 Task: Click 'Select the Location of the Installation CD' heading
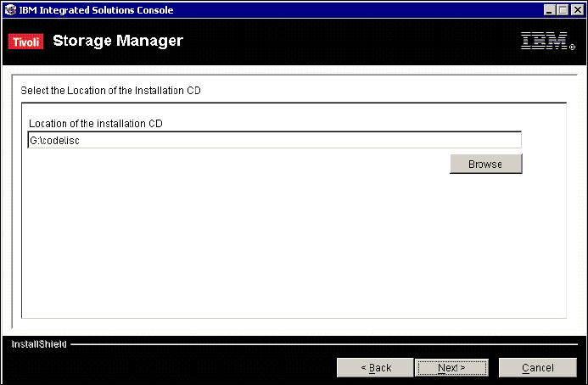[110, 91]
